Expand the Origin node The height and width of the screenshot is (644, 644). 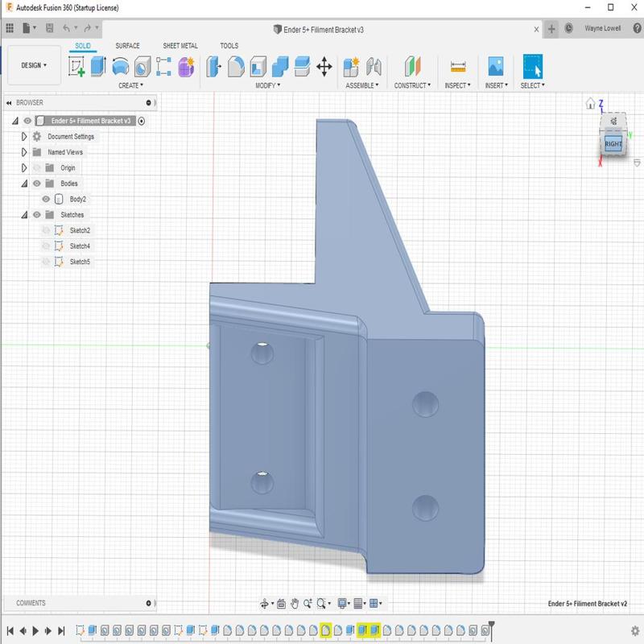click(x=24, y=167)
